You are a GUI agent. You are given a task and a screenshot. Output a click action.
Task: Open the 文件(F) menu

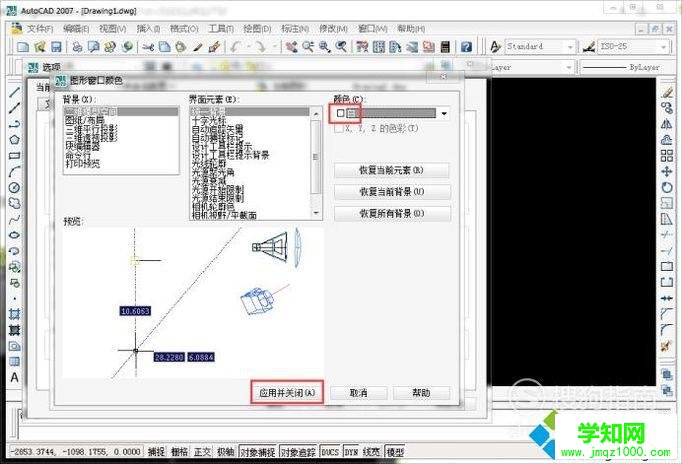[40, 29]
